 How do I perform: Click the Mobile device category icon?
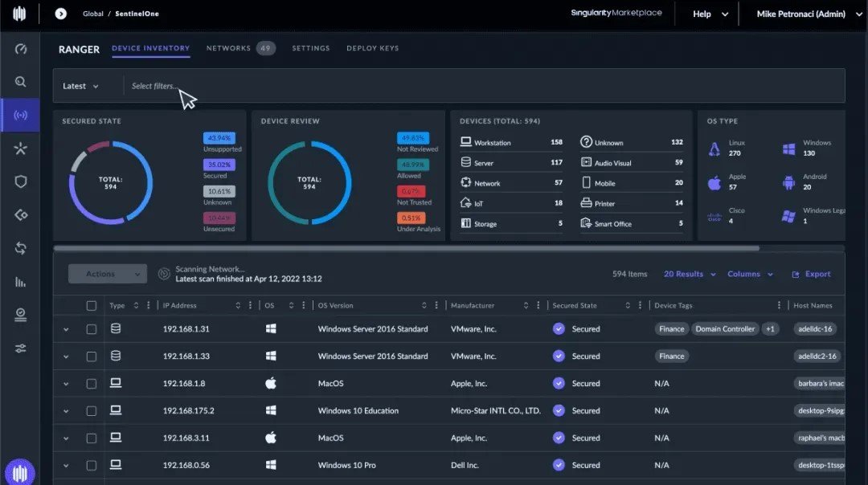586,182
